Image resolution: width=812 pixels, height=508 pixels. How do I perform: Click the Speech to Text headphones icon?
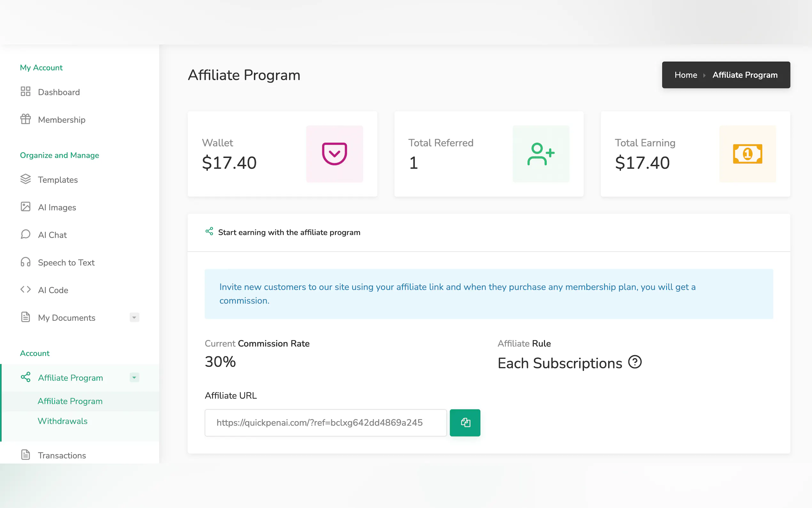(26, 262)
